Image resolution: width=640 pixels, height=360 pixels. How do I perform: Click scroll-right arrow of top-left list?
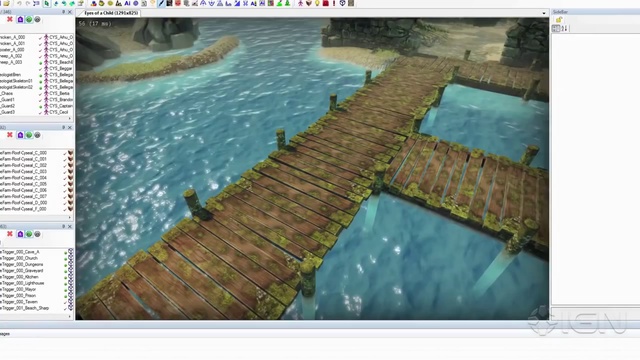pos(70,119)
